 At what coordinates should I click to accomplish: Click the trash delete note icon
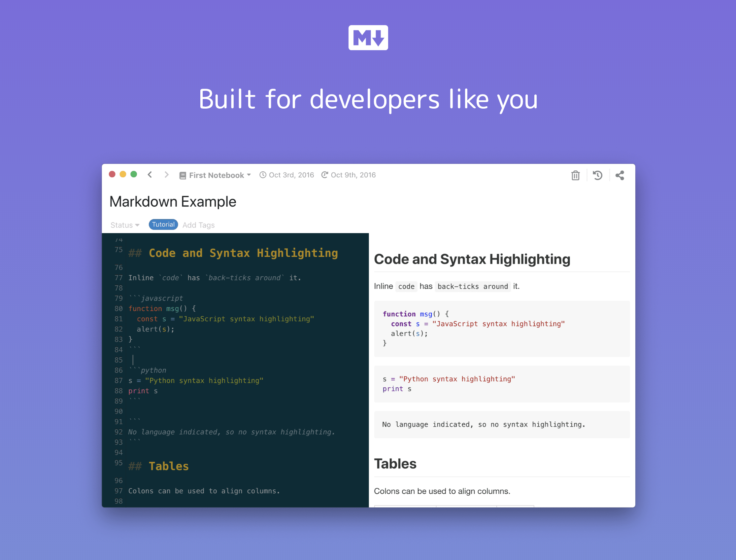click(575, 175)
